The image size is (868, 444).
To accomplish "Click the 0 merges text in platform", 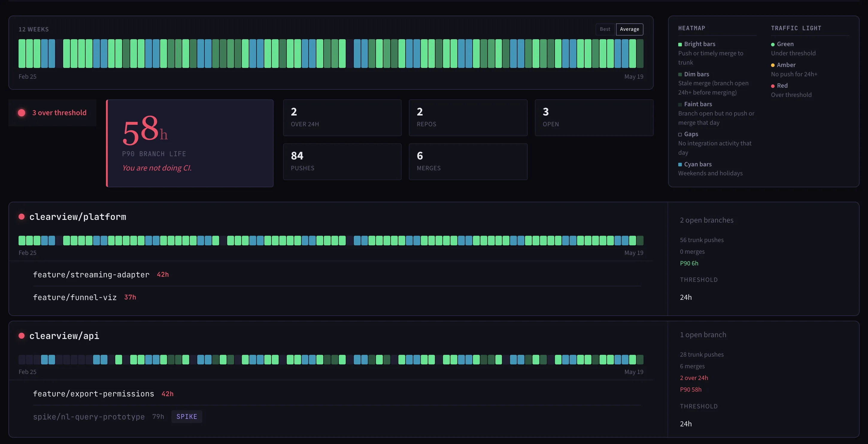I will (x=692, y=252).
